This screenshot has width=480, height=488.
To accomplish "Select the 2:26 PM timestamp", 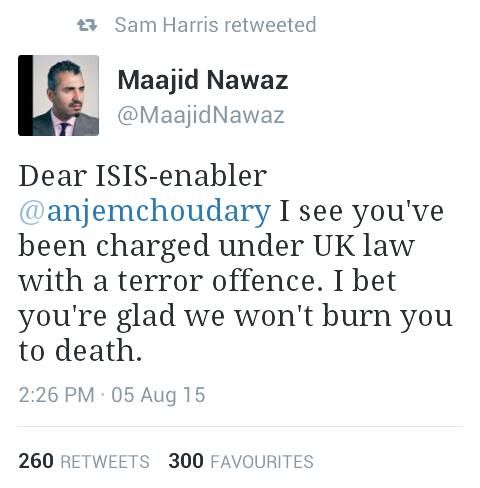I will coord(57,395).
